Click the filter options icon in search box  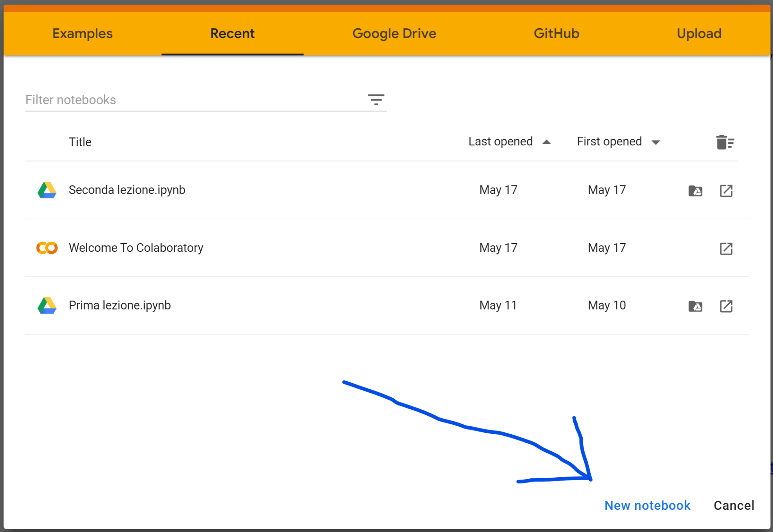(x=376, y=100)
